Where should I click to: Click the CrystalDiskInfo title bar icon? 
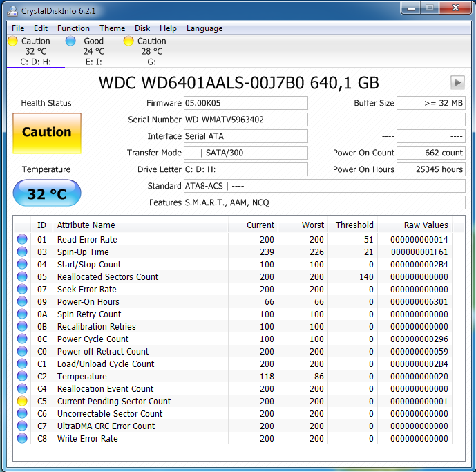12,11
